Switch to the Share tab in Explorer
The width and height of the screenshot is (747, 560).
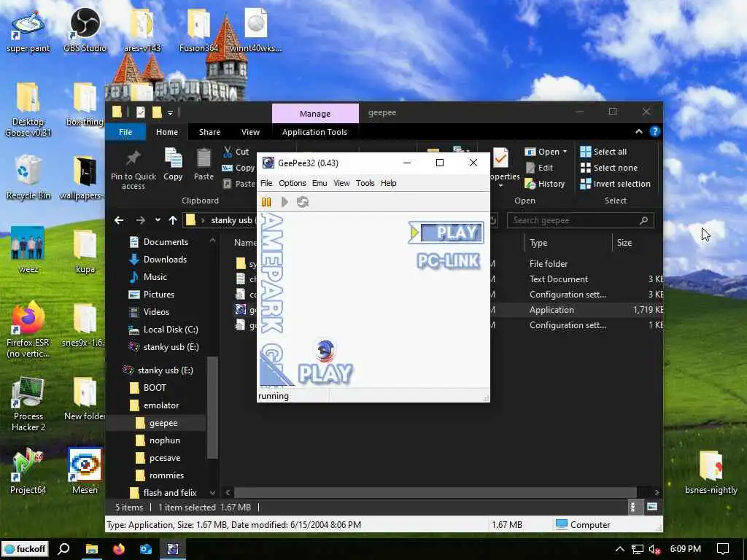[209, 133]
